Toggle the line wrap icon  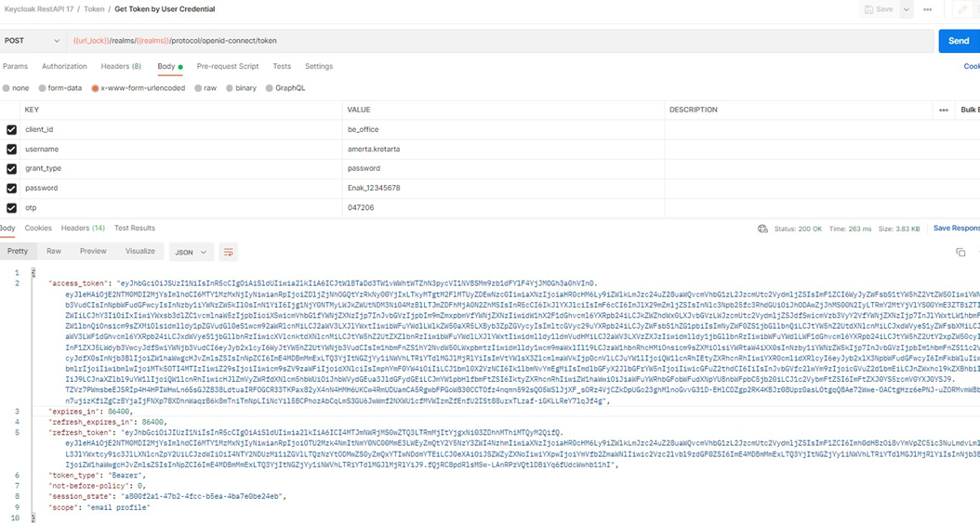coord(228,253)
